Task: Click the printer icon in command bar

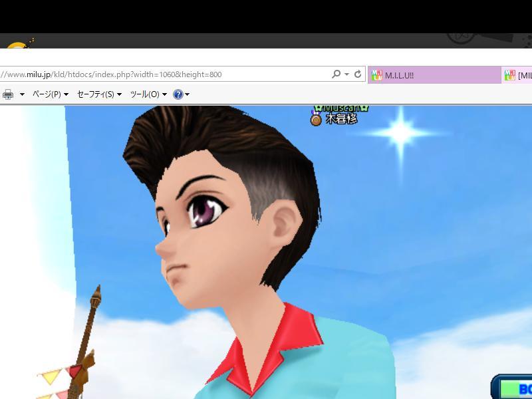Action: click(8, 94)
